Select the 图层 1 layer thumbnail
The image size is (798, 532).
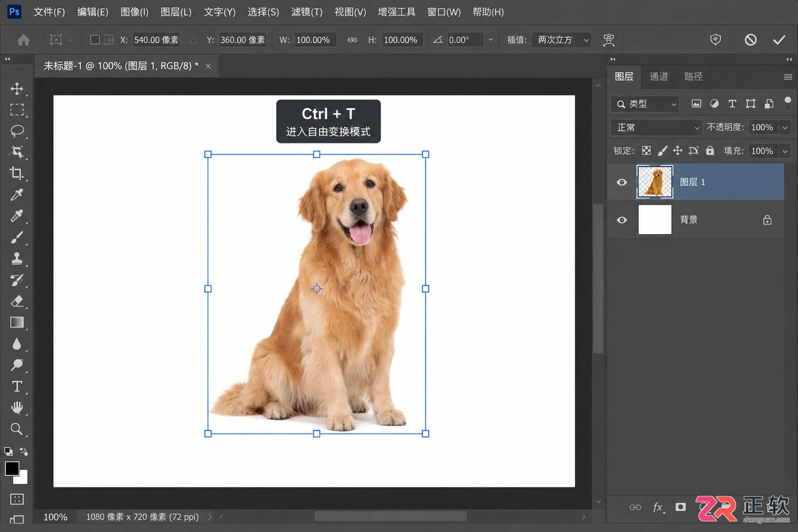[655, 182]
